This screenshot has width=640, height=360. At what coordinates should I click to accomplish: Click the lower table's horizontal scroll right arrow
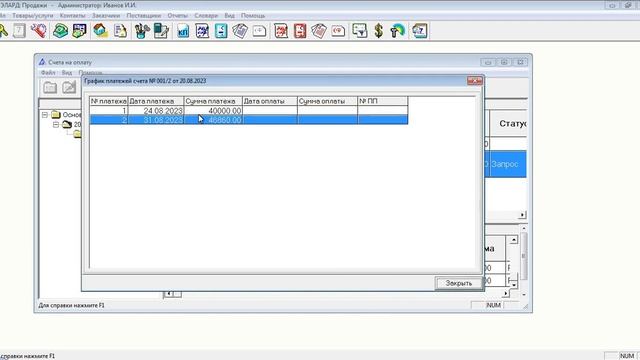click(x=506, y=293)
